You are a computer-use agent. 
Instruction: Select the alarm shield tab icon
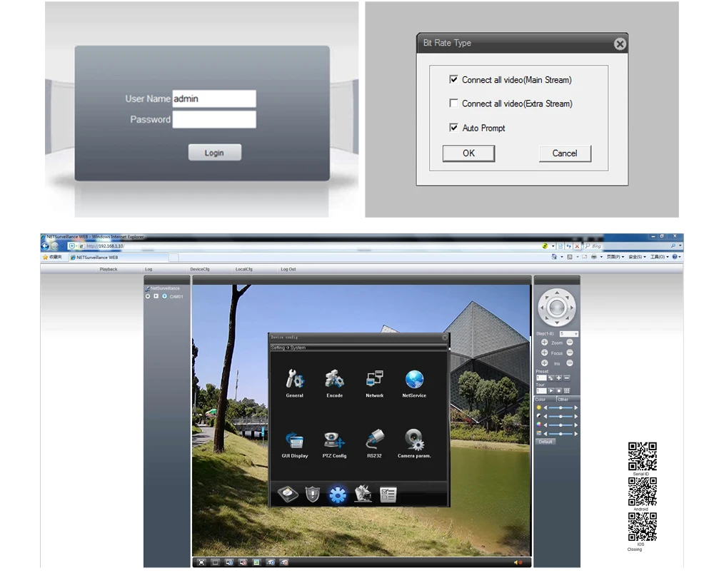[313, 494]
